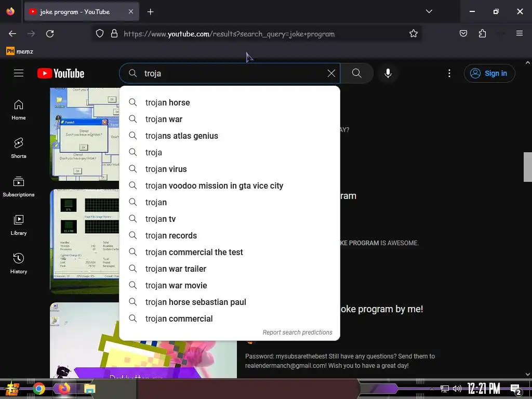Reload the page with the refresh icon
The height and width of the screenshot is (399, 532).
tap(50, 34)
